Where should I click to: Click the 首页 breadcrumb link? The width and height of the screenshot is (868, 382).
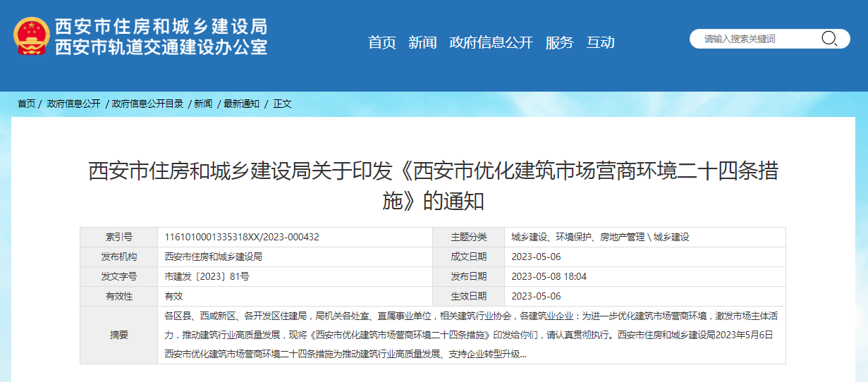click(26, 104)
